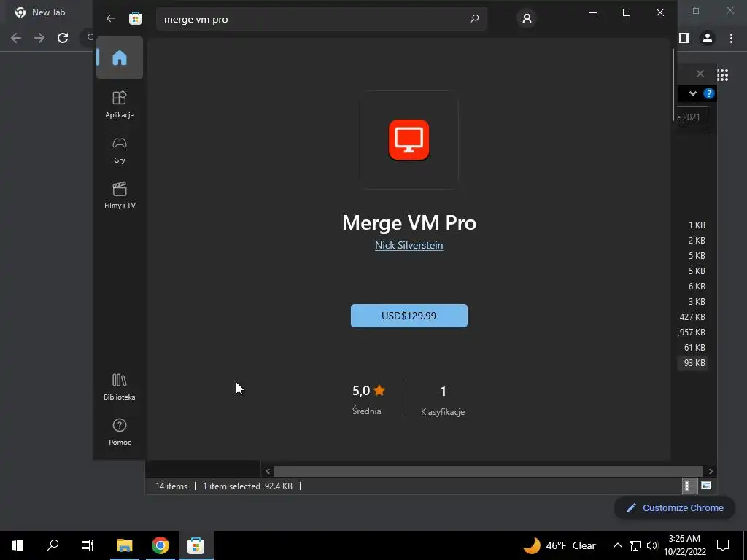747x560 pixels.
Task: Open weather widget 46°F Clear
Action: [x=560, y=545]
